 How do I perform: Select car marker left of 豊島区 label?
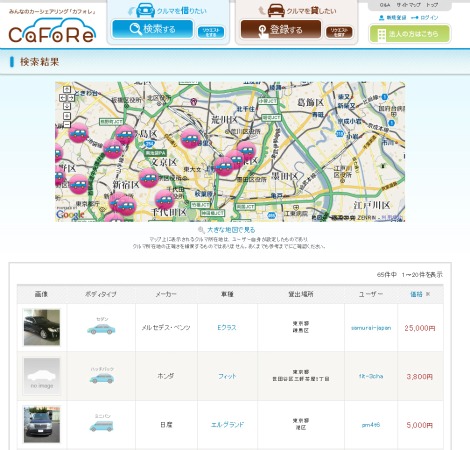[x=125, y=135]
